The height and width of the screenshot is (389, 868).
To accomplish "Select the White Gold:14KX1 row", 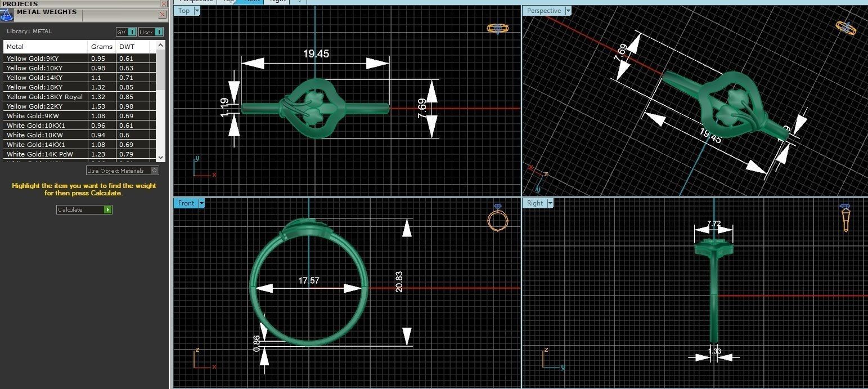I will (x=80, y=145).
